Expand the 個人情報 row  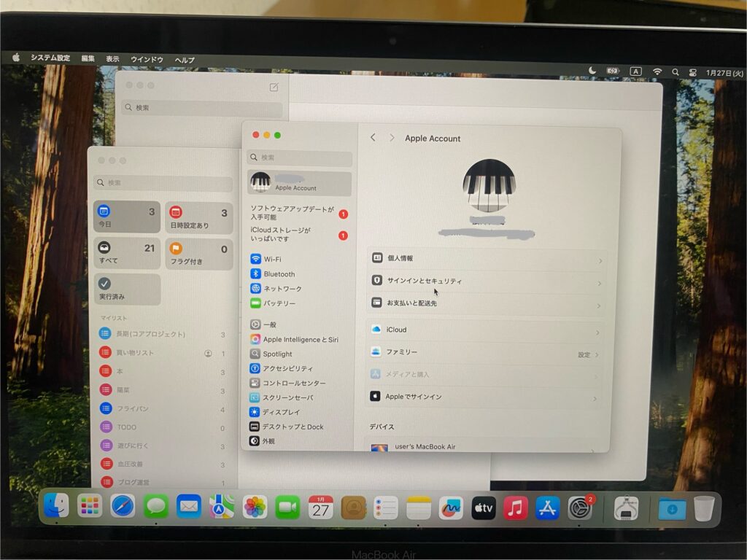coord(600,260)
